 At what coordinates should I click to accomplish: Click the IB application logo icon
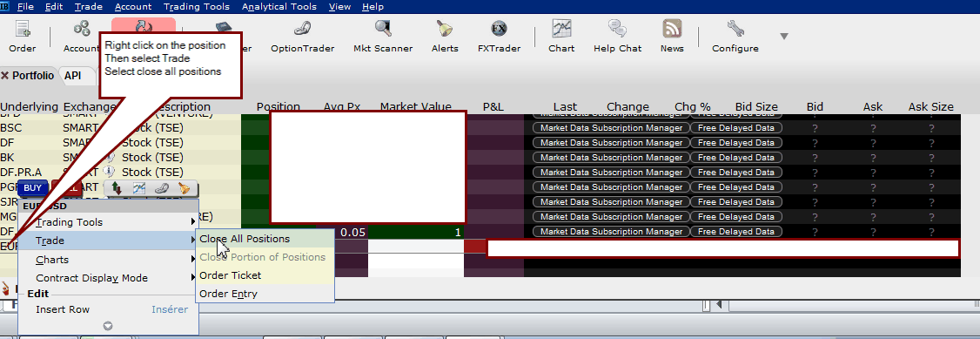[5, 6]
